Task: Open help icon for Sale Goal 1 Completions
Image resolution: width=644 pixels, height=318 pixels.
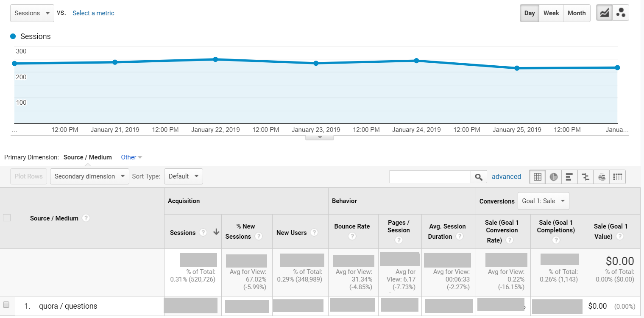Action: coord(556,240)
